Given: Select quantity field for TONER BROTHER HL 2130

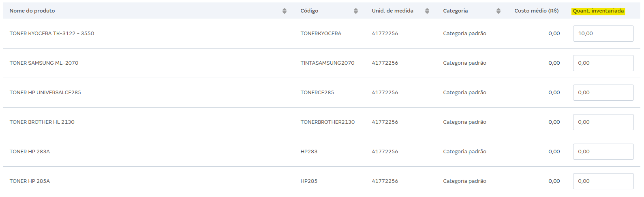Looking at the screenshot, I should [603, 122].
